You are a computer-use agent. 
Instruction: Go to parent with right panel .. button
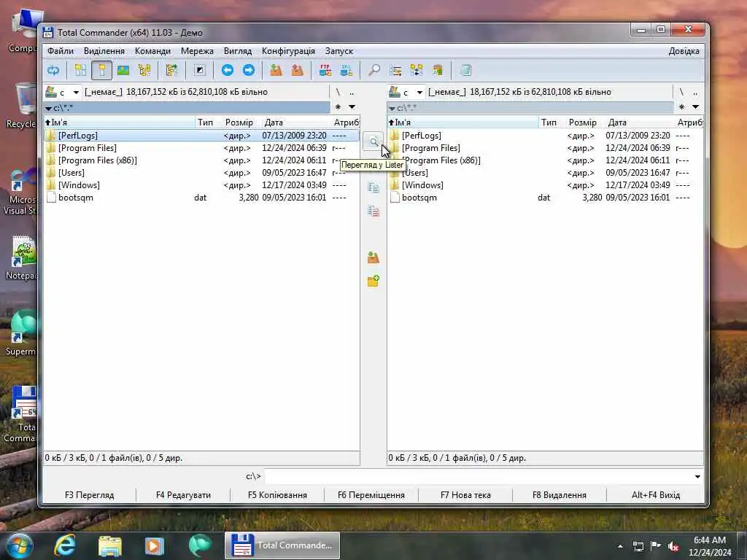tap(695, 92)
